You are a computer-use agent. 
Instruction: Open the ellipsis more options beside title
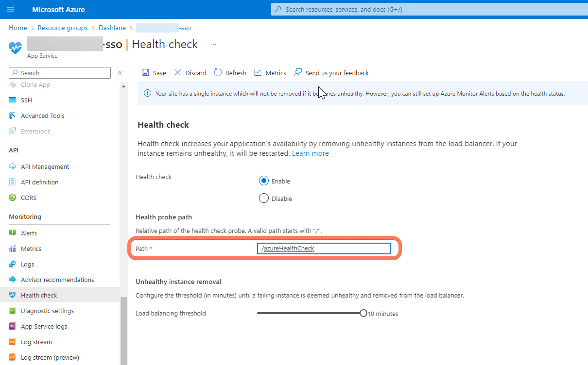point(213,44)
